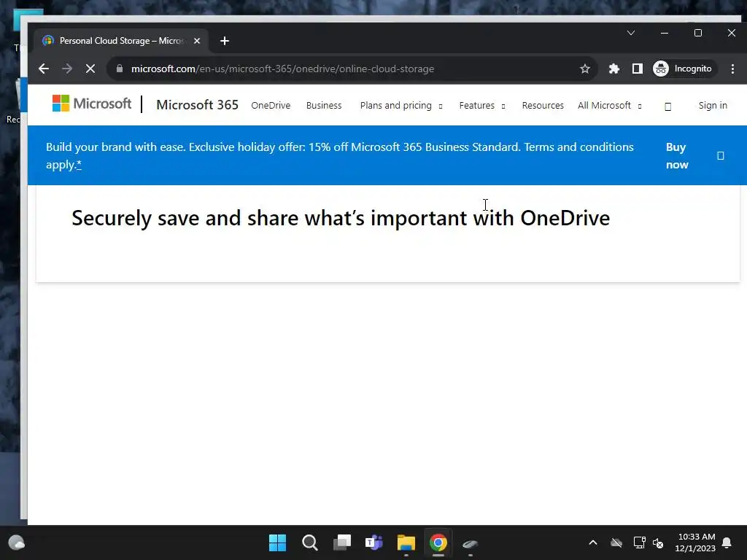This screenshot has width=747, height=560.
Task: Open a new tab with plus button
Action: 225,41
